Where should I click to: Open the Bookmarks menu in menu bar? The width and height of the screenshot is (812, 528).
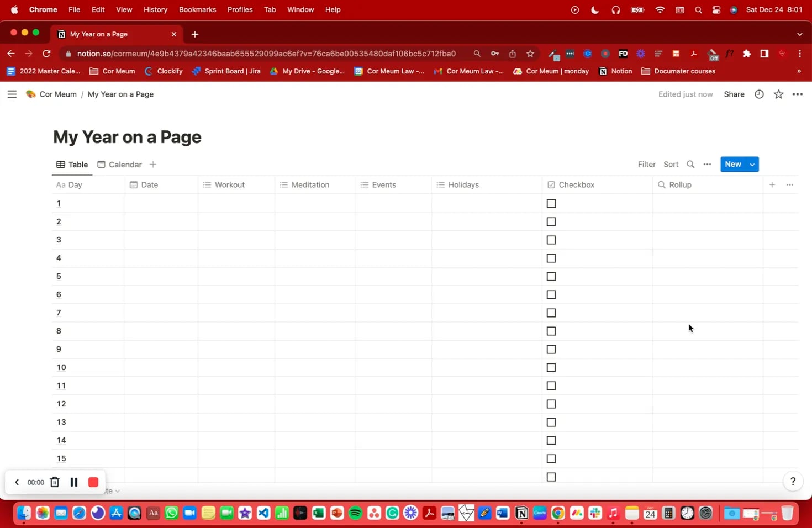point(197,9)
